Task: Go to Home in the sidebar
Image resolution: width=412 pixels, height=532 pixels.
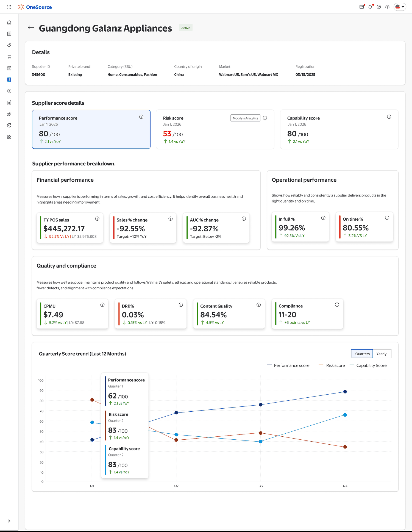Action: [9, 22]
